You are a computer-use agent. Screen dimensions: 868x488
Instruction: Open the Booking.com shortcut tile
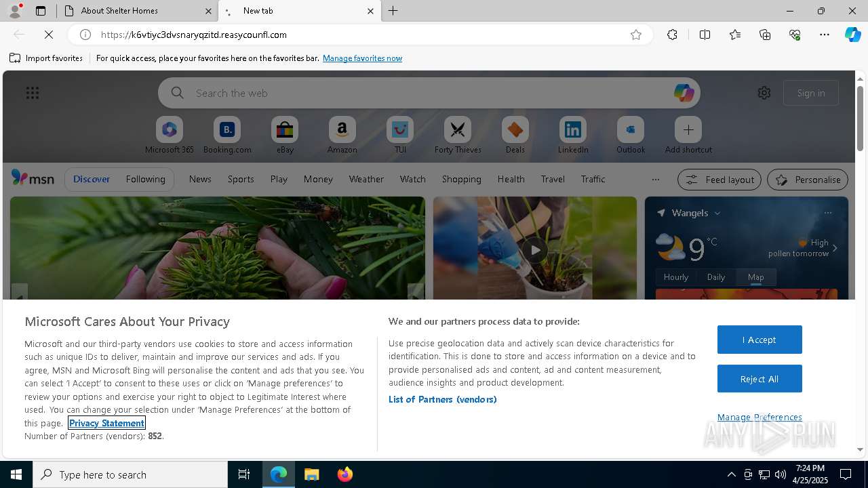point(227,135)
